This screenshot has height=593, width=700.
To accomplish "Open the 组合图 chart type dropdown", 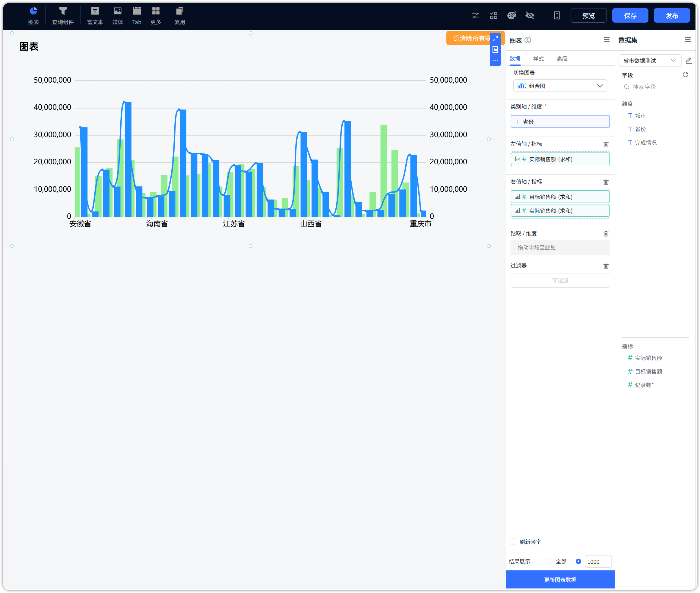I will tap(560, 86).
